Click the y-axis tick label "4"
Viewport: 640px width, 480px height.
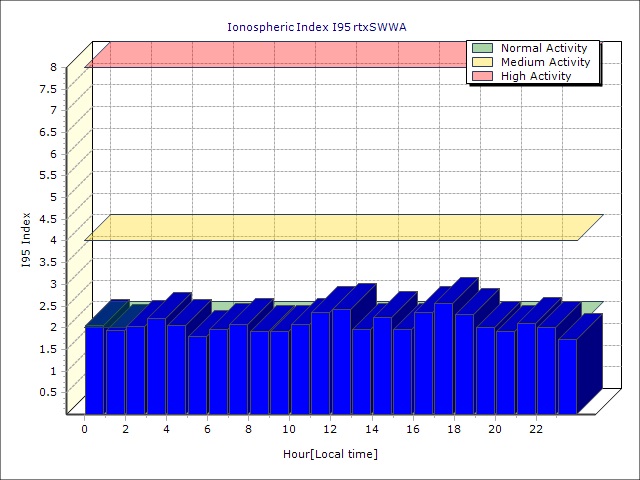point(54,240)
